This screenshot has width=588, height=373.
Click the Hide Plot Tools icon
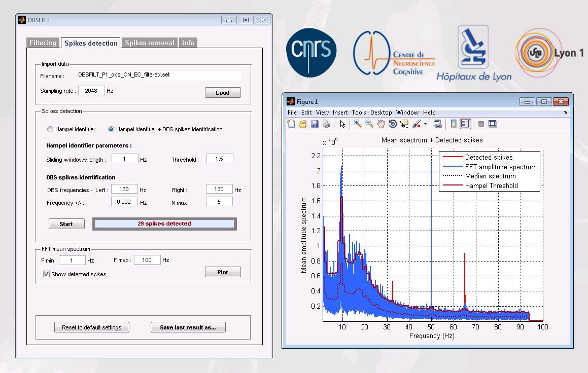coord(481,124)
